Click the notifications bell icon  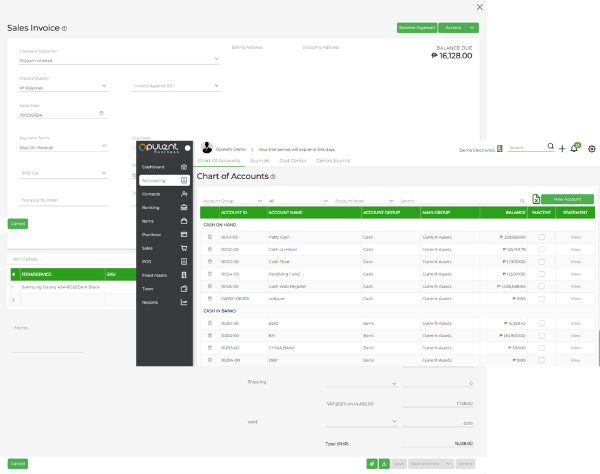point(575,148)
